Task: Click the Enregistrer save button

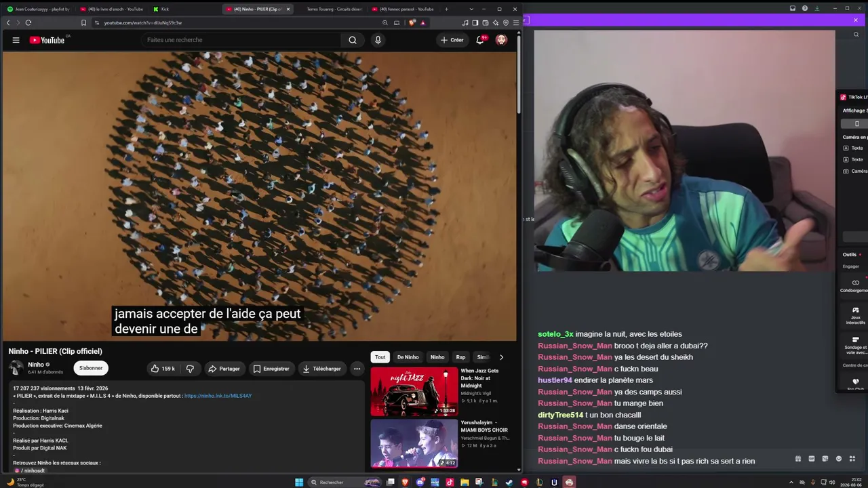Action: [271, 369]
